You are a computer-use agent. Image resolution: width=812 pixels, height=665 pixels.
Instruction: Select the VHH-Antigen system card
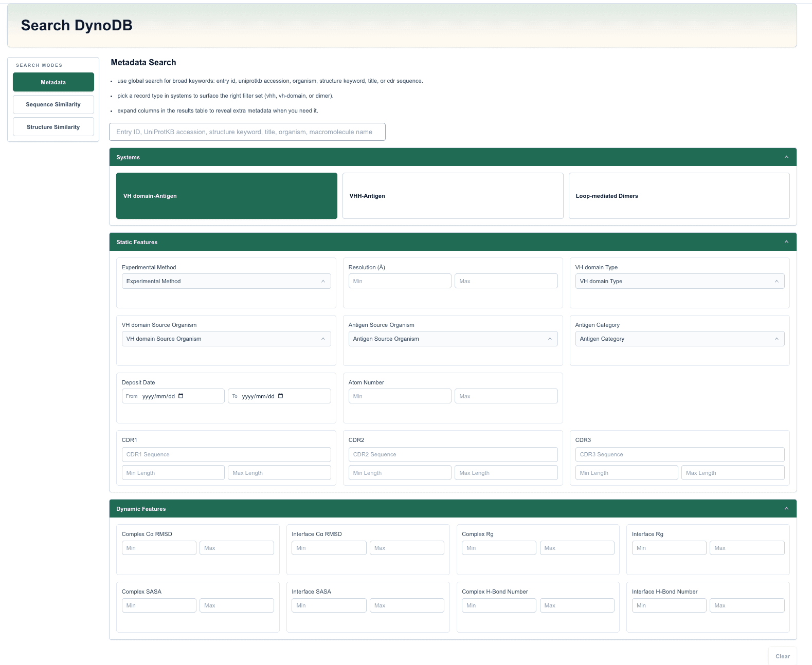coord(453,196)
